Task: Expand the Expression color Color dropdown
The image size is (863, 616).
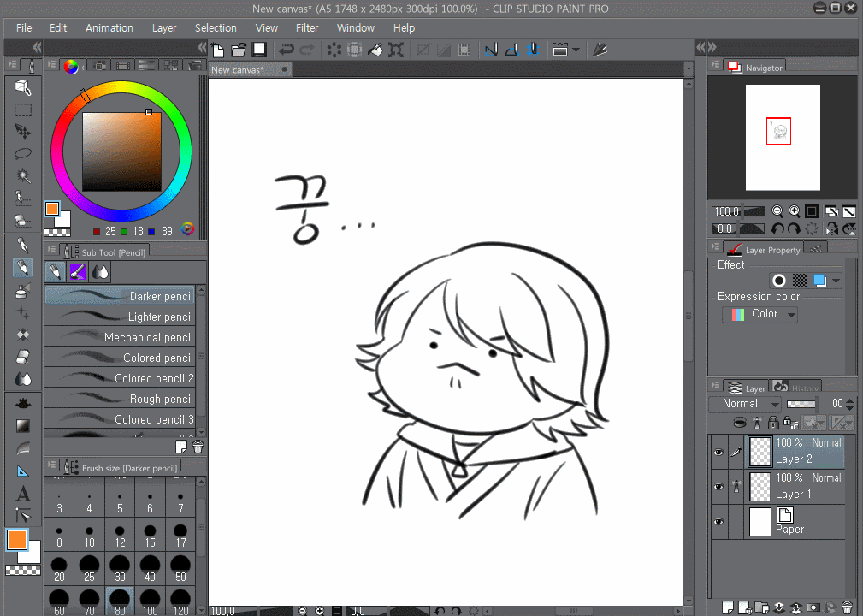Action: click(x=760, y=315)
